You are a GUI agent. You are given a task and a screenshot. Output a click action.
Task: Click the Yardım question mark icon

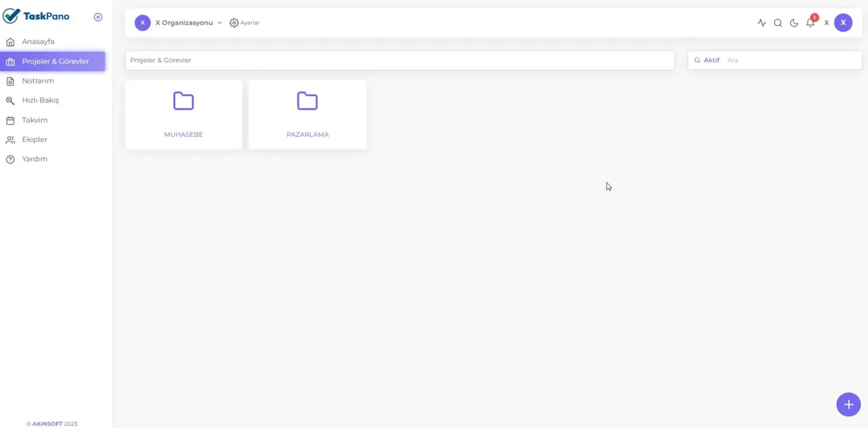coord(10,159)
